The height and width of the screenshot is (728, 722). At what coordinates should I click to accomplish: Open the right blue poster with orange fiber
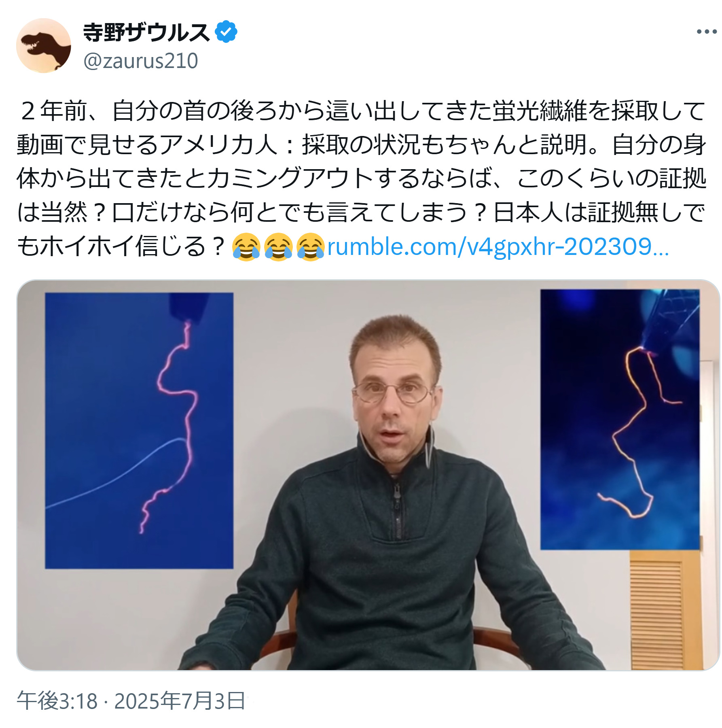pyautogui.click(x=620, y=419)
